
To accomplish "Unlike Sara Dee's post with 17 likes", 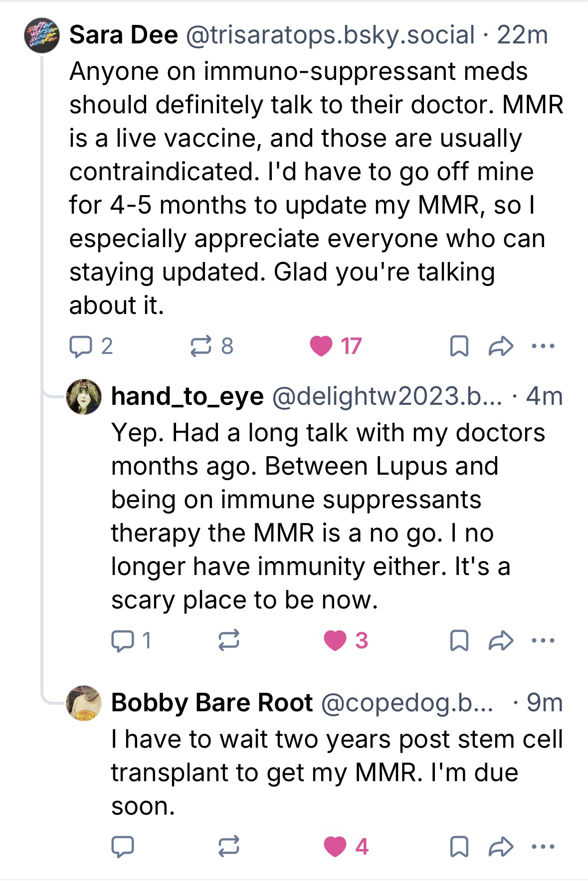I will pos(321,346).
